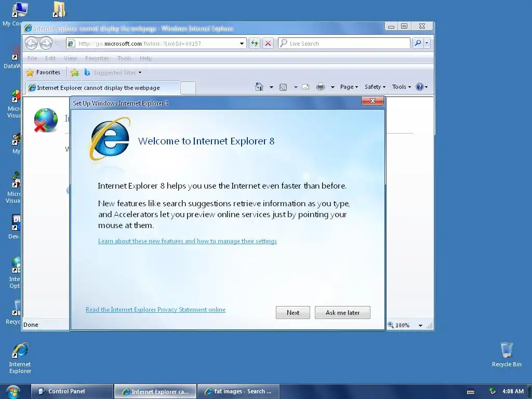Switch to 'fat images - Search' taskbar button

coord(238,391)
